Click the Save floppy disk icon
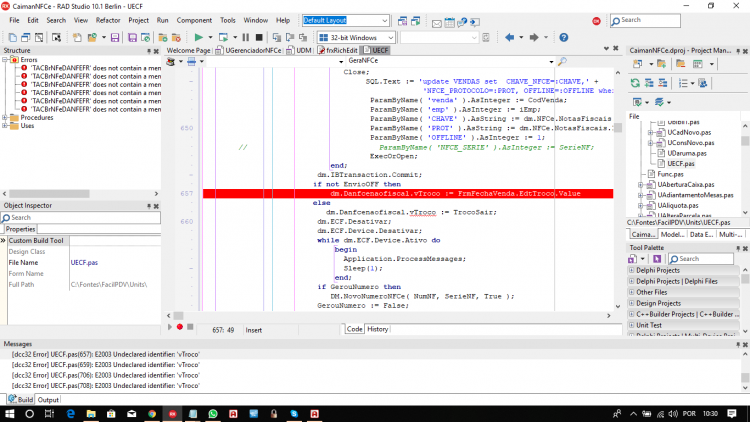The image size is (750, 422). click(x=115, y=37)
